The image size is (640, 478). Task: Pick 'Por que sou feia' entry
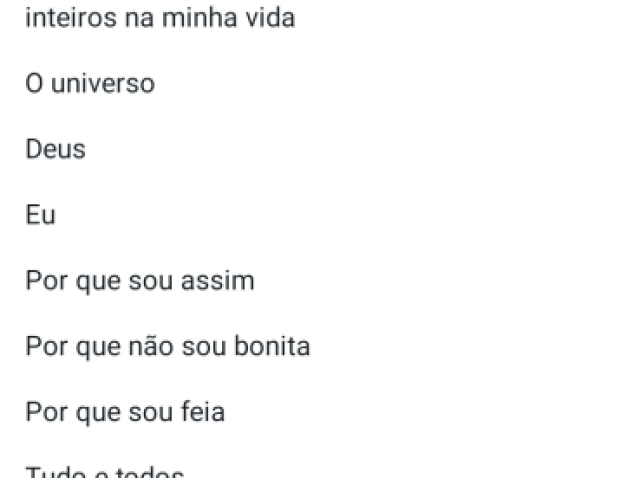tap(125, 413)
